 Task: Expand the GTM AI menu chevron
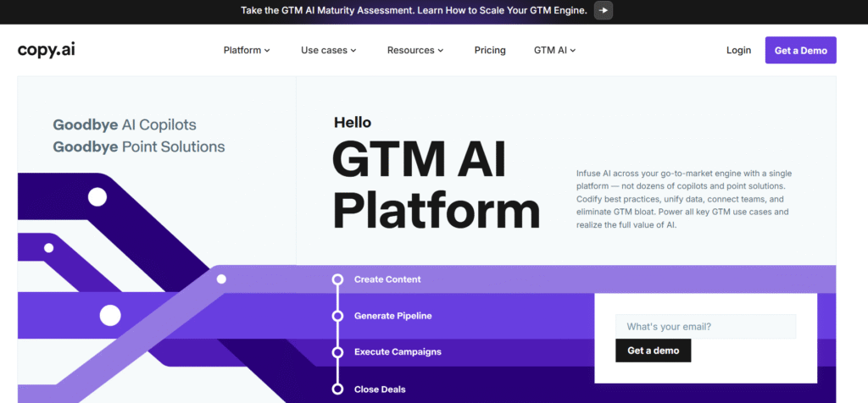click(x=573, y=50)
